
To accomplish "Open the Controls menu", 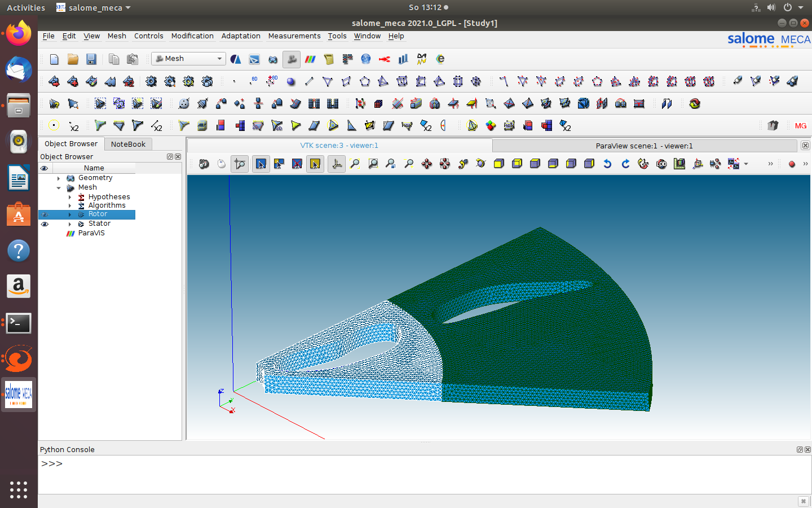I will (148, 36).
